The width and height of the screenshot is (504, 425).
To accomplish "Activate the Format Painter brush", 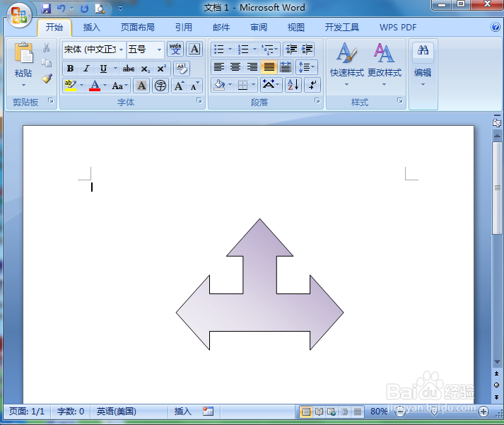I will 47,78.
